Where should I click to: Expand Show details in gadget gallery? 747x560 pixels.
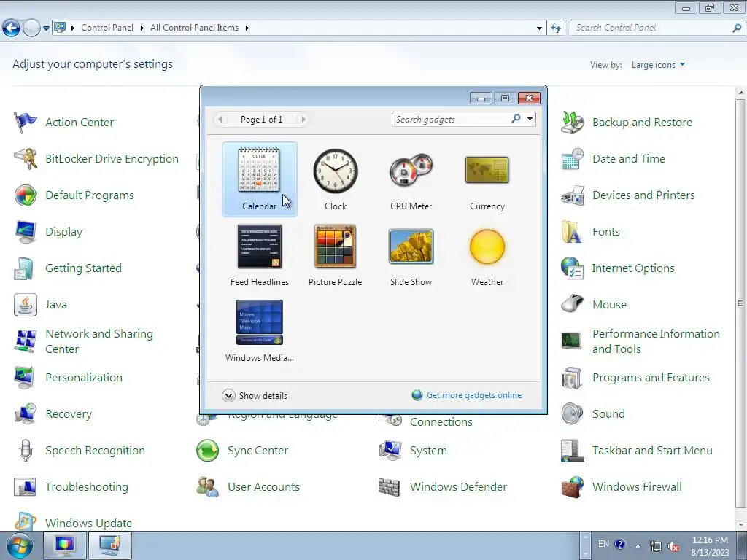click(255, 396)
